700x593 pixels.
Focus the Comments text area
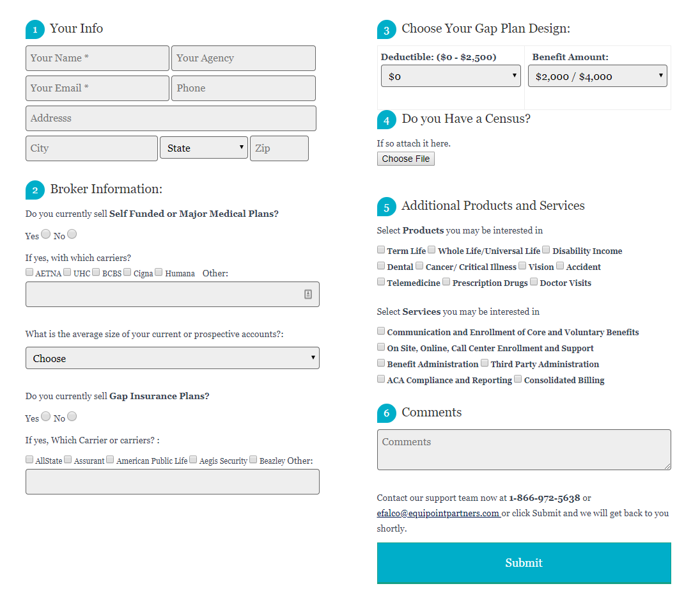524,449
